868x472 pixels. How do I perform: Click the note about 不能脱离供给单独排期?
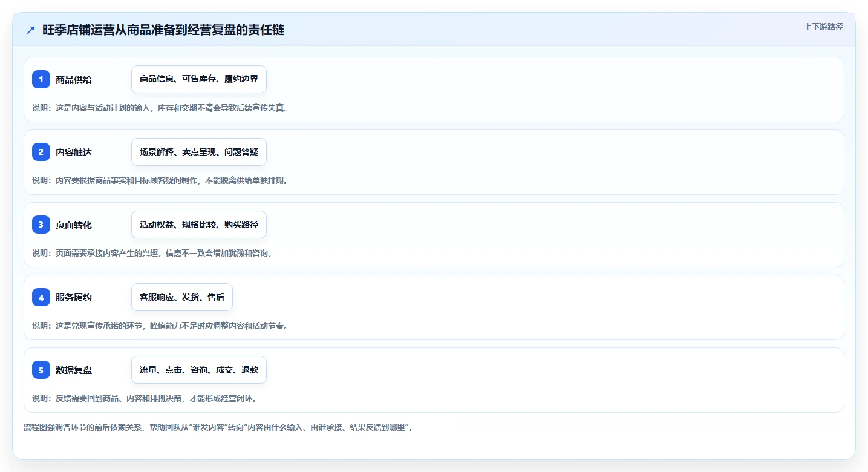[x=160, y=180]
